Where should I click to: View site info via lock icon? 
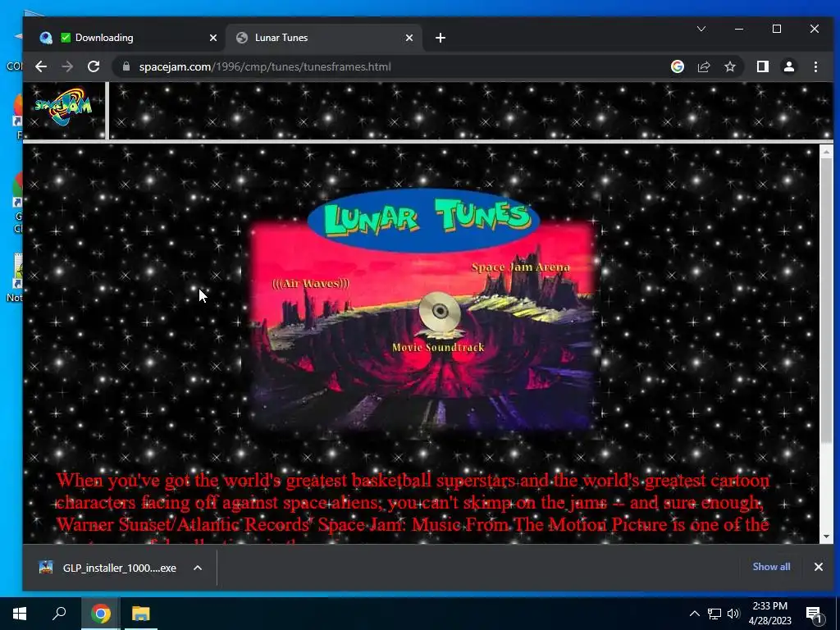126,66
